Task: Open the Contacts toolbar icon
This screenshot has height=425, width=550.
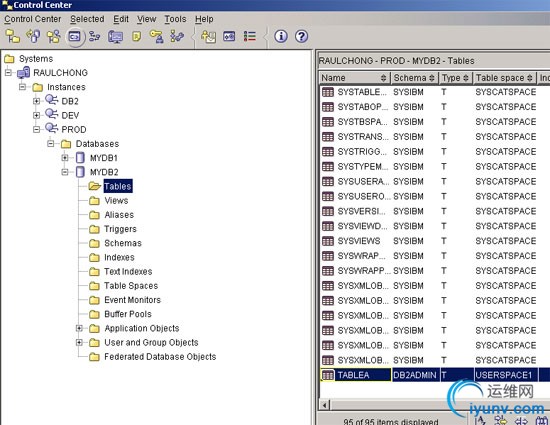Action: (208, 36)
